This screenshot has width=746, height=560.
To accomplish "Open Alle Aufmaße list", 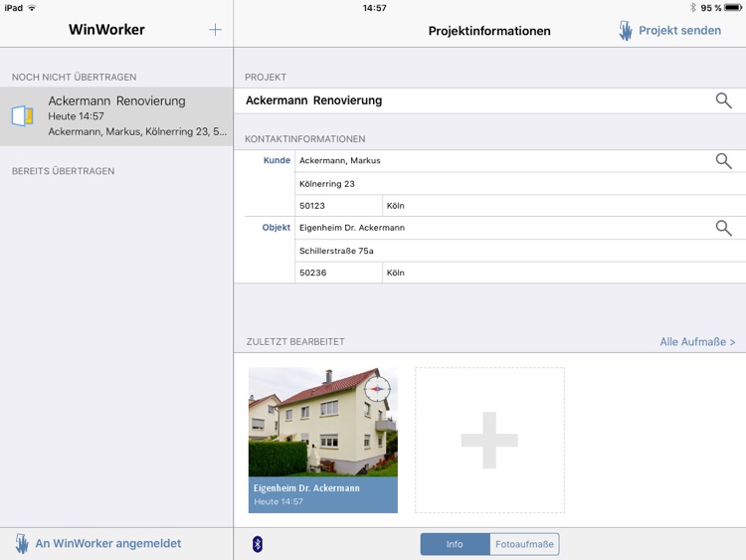I will point(697,342).
